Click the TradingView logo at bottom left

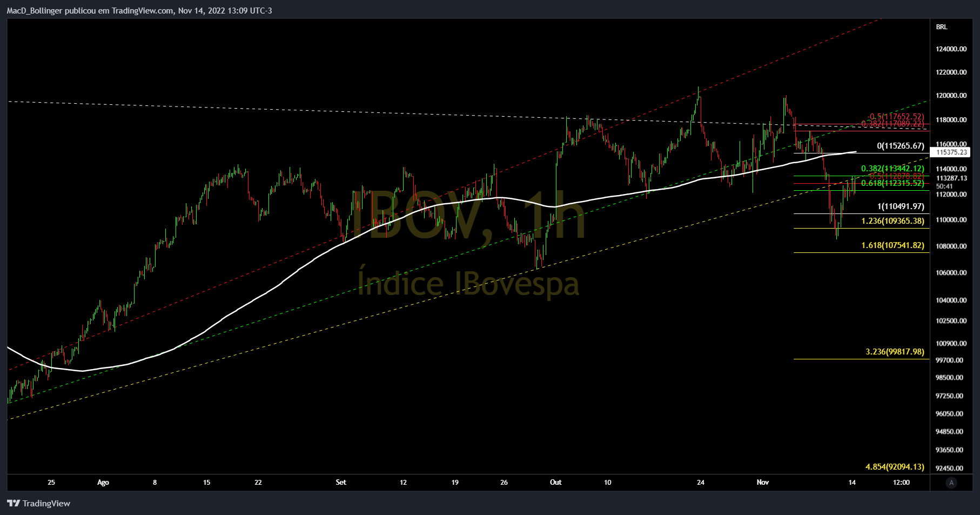point(38,503)
